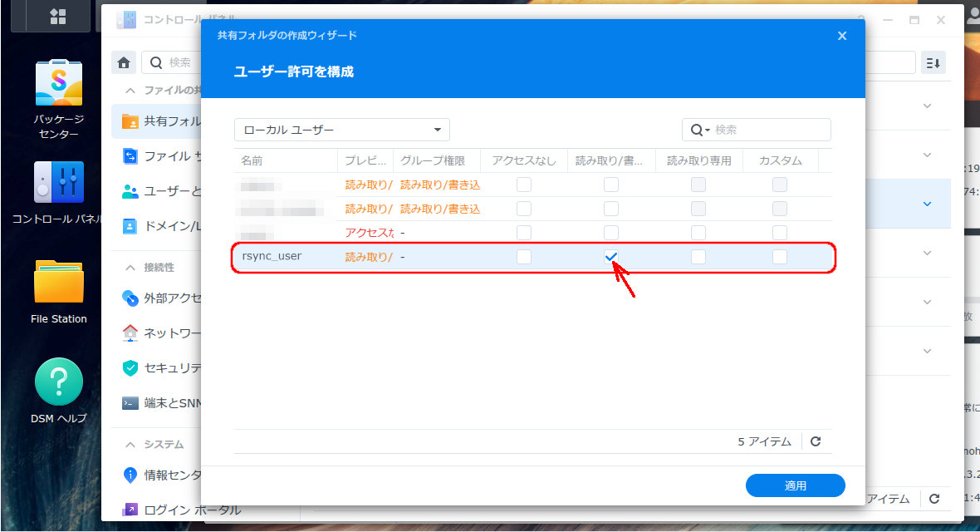Image resolution: width=980 pixels, height=532 pixels.
Task: Click the login portal icon
Action: [x=130, y=510]
